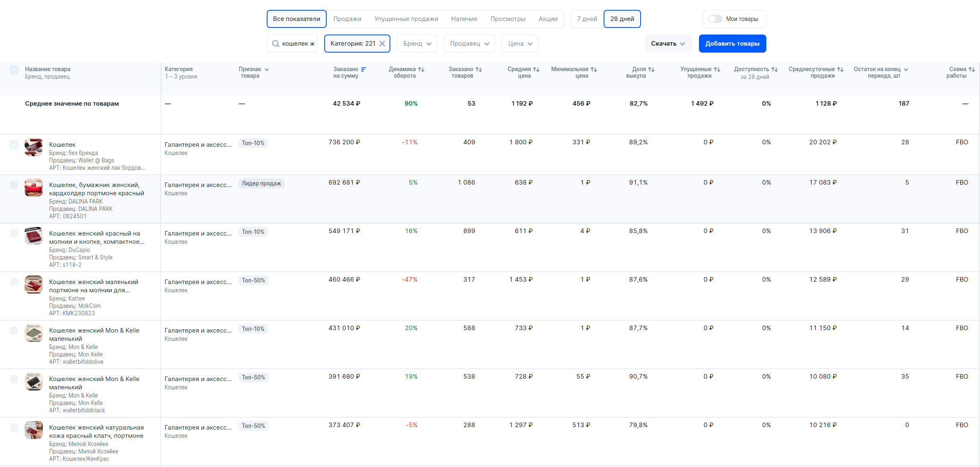Open thumbnail of Kattee wallet product
This screenshot has width=980, height=467.
[34, 284]
